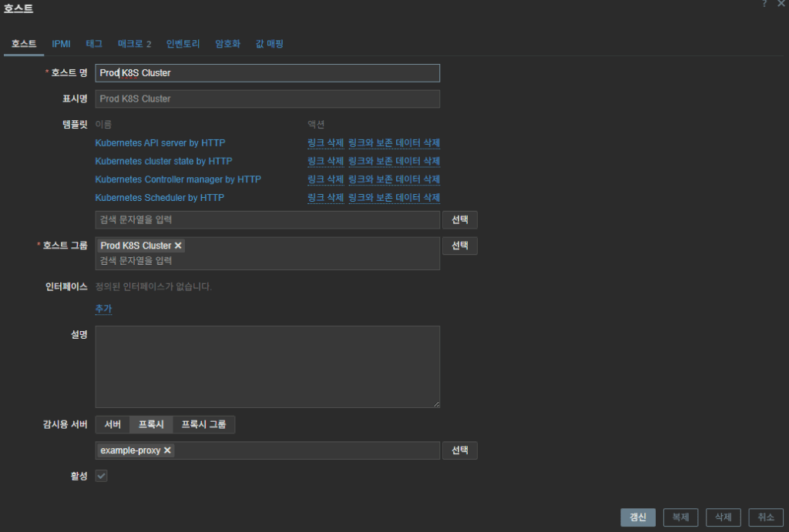Choose 프록시 monitoring option
This screenshot has height=532, width=789.
(x=151, y=424)
